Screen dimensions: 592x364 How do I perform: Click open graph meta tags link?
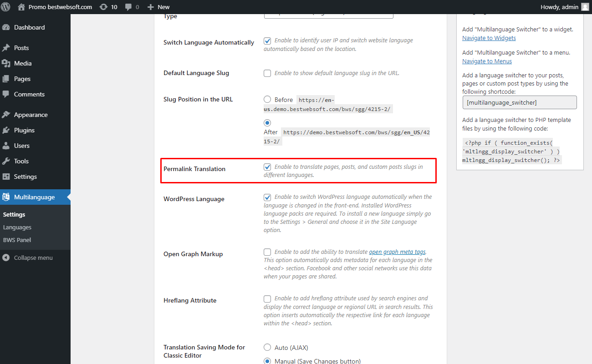(397, 252)
